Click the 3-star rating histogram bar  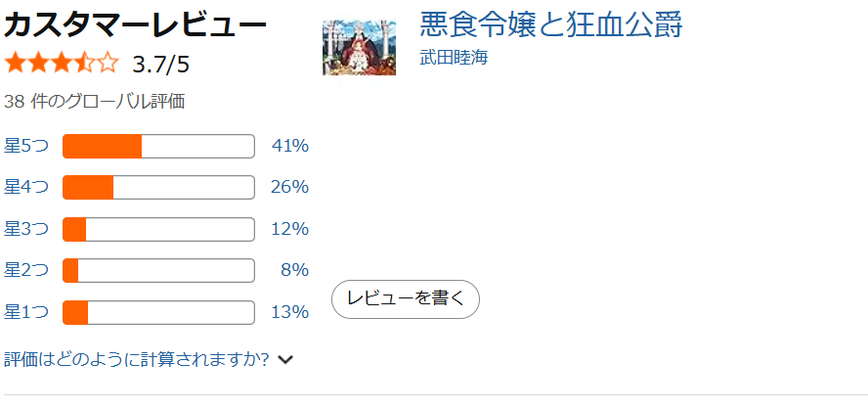tap(158, 229)
